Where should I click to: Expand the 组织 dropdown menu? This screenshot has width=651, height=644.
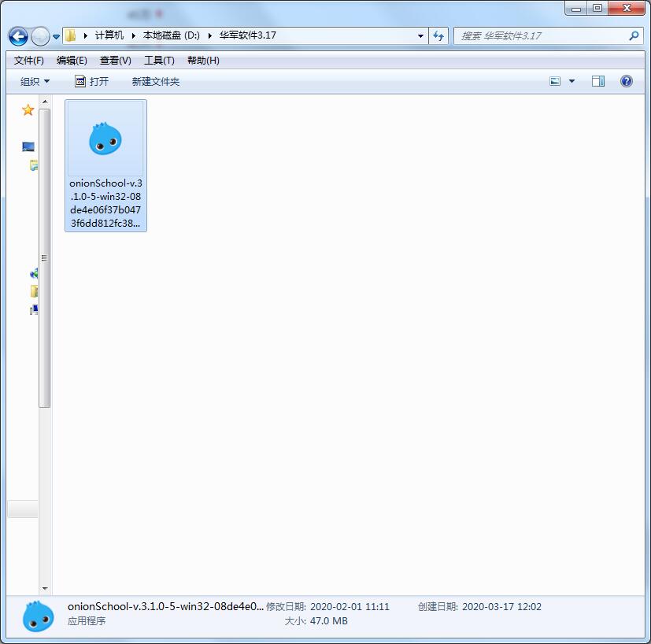pos(33,80)
